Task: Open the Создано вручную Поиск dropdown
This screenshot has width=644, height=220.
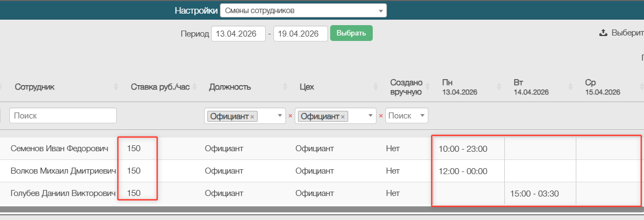Action: (407, 116)
